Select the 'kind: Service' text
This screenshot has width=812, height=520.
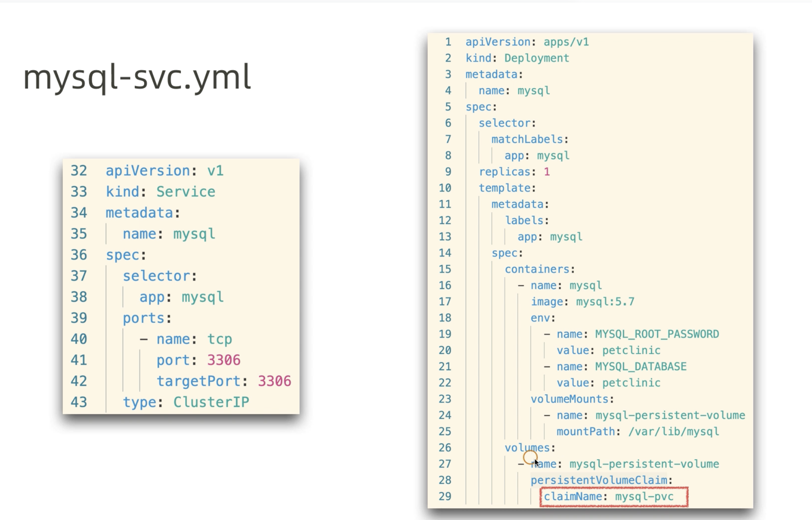160,192
